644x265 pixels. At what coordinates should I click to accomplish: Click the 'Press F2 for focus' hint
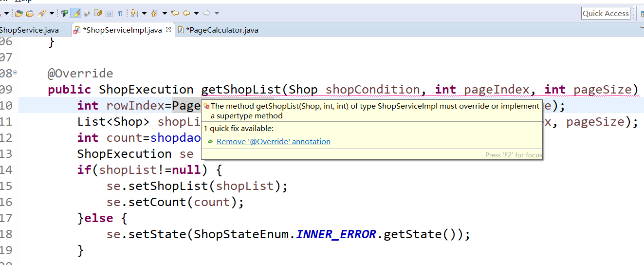point(514,155)
